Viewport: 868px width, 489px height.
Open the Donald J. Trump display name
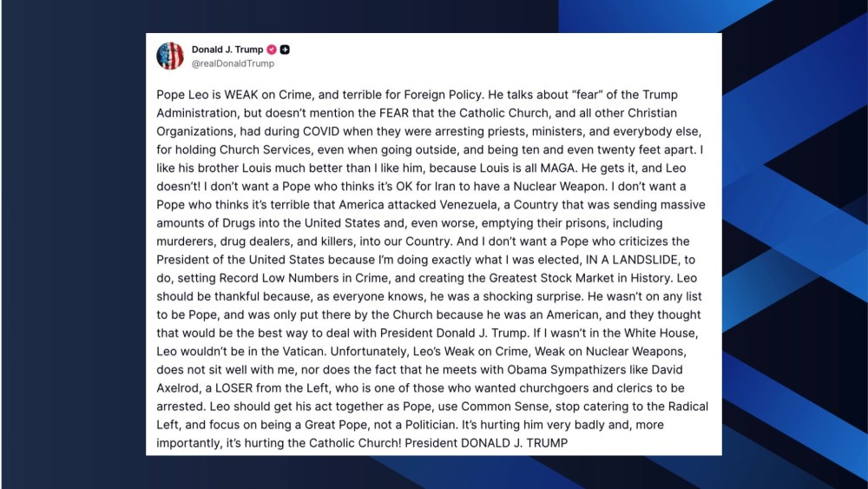click(227, 50)
